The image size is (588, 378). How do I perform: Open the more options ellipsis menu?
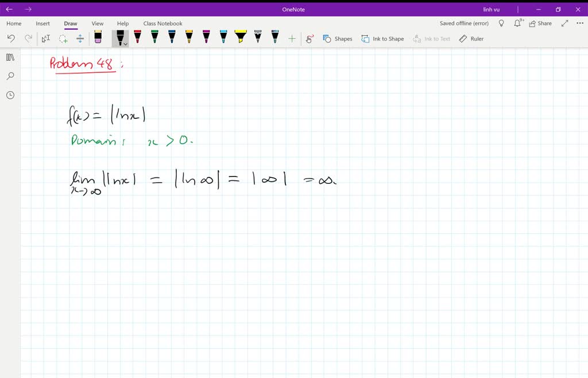(579, 23)
